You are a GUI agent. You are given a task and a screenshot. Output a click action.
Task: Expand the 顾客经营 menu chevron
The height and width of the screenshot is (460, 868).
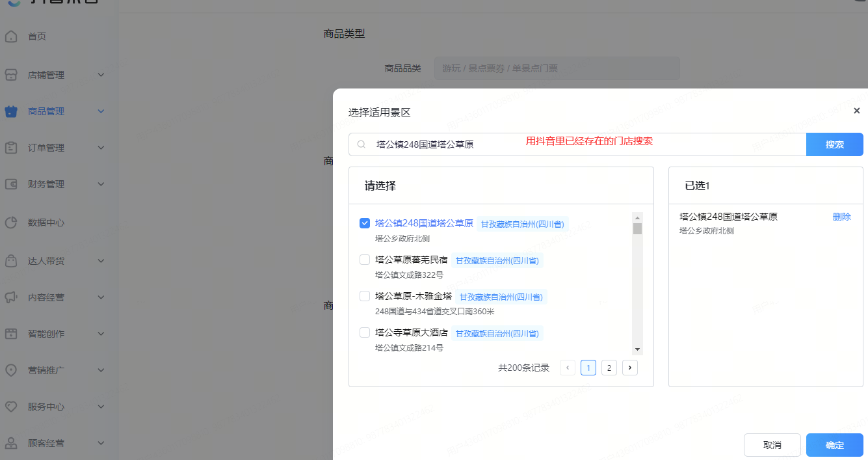[101, 443]
